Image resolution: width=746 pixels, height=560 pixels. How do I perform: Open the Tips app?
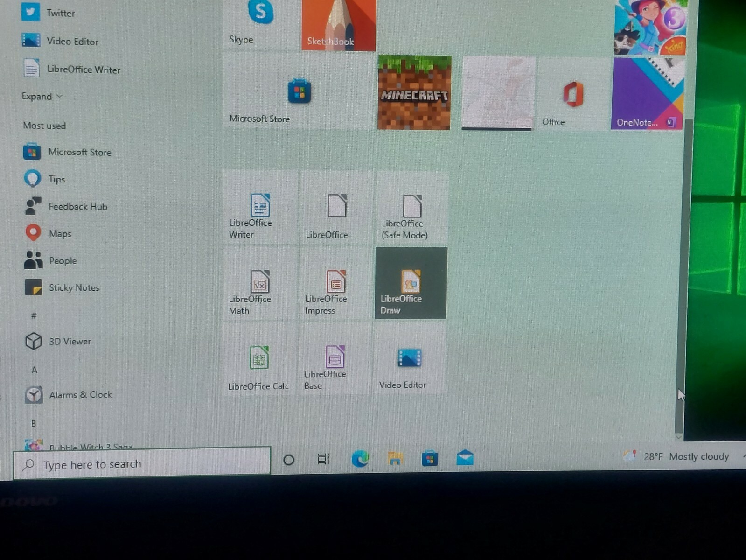click(45, 179)
